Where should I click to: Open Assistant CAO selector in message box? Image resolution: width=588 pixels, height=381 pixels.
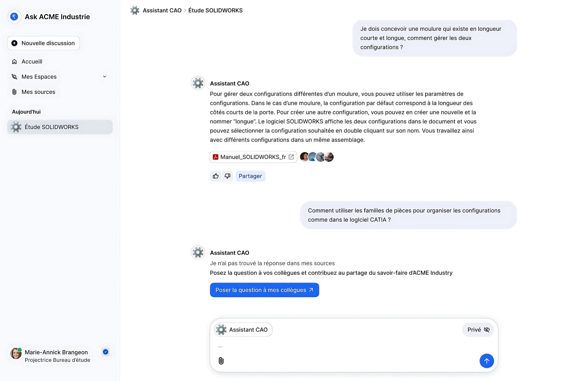click(x=243, y=330)
